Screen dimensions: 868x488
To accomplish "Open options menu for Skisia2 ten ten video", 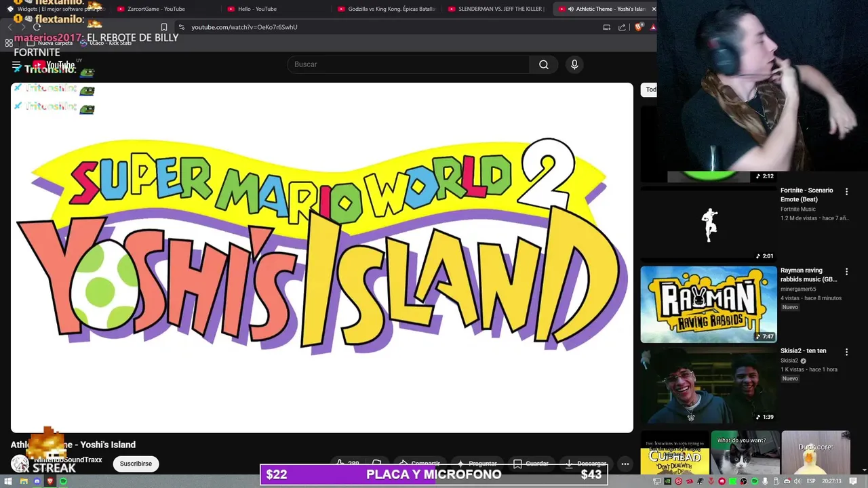I will (846, 352).
